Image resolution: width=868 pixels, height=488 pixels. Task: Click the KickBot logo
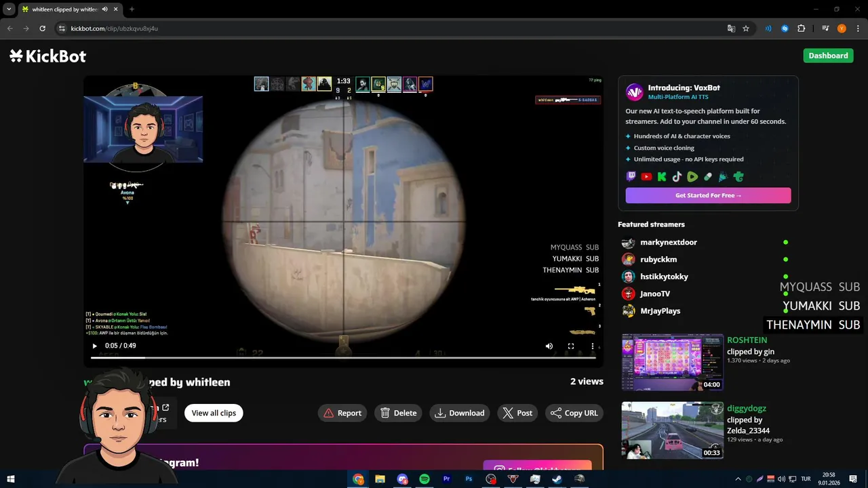(48, 56)
